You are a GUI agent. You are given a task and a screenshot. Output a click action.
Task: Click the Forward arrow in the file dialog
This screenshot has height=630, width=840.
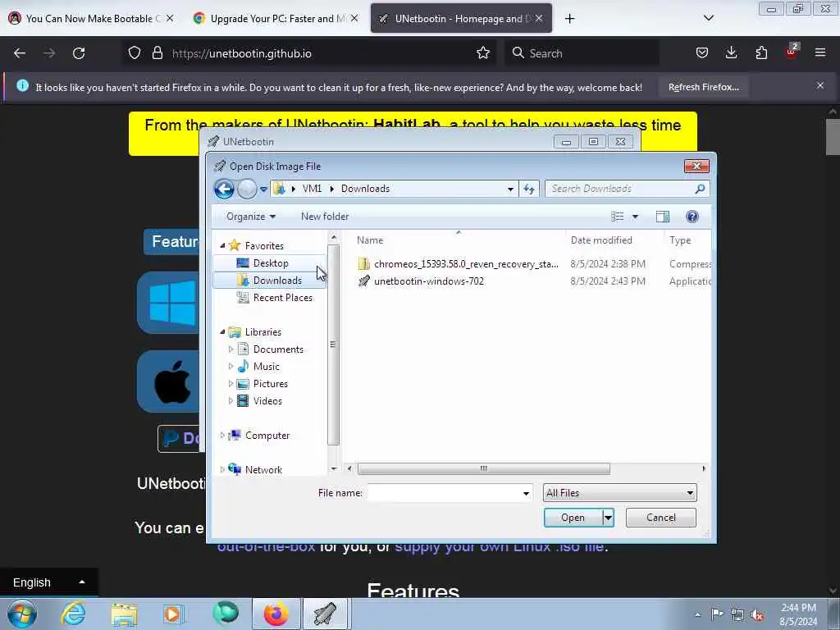click(x=246, y=189)
